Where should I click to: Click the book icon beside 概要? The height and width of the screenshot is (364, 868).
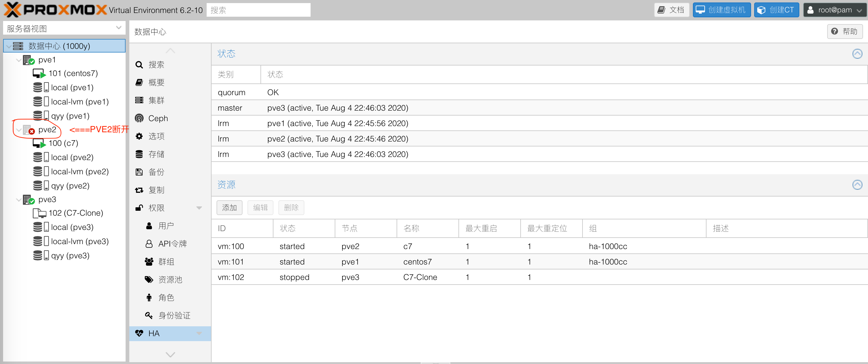coord(139,83)
